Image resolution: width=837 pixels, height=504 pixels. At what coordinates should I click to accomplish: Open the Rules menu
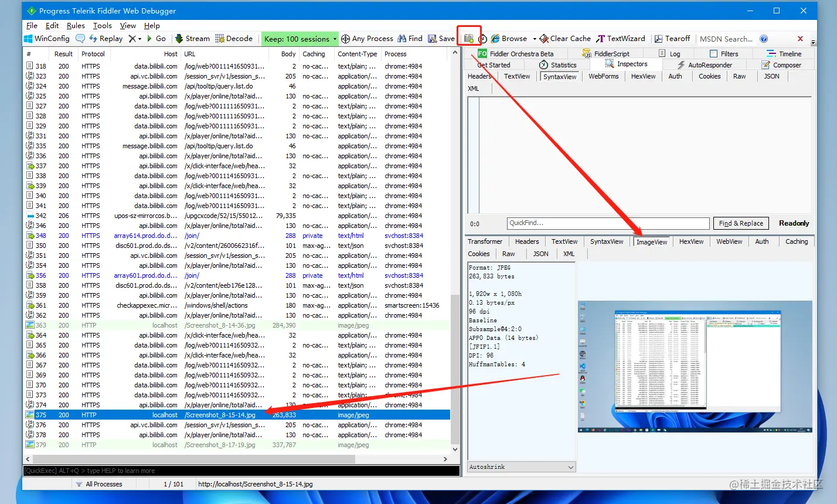tap(76, 26)
